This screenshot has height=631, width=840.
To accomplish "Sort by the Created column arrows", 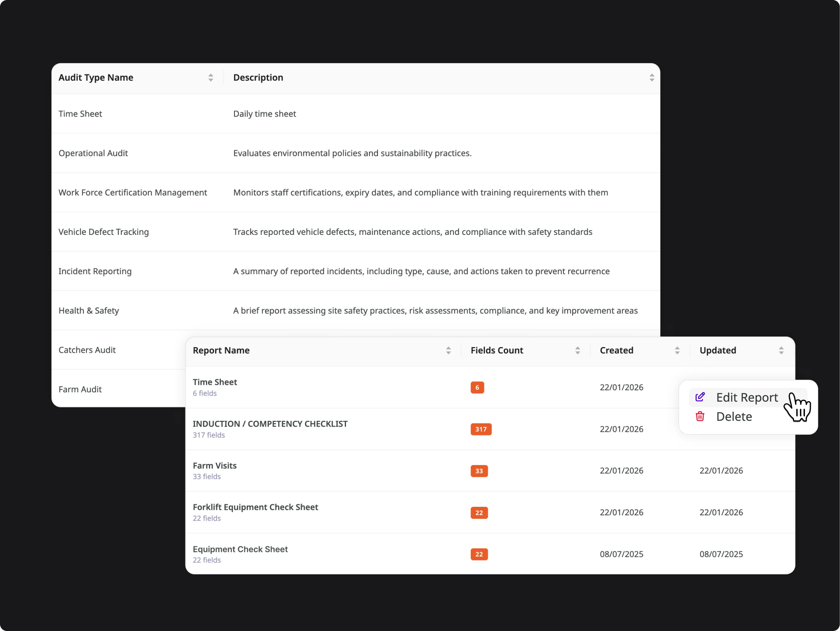I will coord(677,350).
